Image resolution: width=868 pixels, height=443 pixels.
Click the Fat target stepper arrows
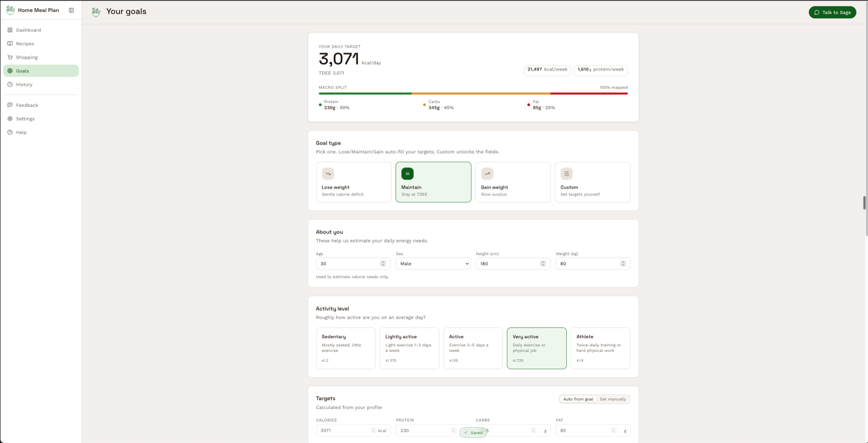point(614,431)
